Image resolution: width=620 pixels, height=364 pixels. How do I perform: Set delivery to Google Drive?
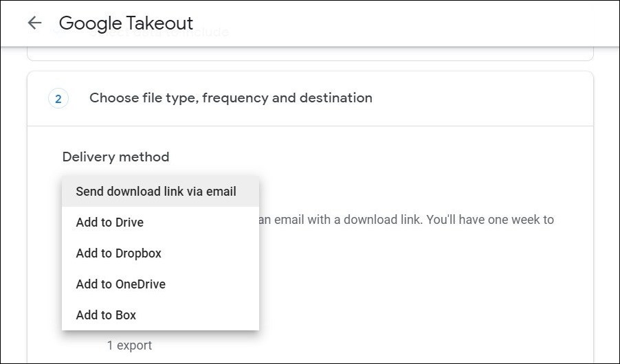tap(110, 223)
